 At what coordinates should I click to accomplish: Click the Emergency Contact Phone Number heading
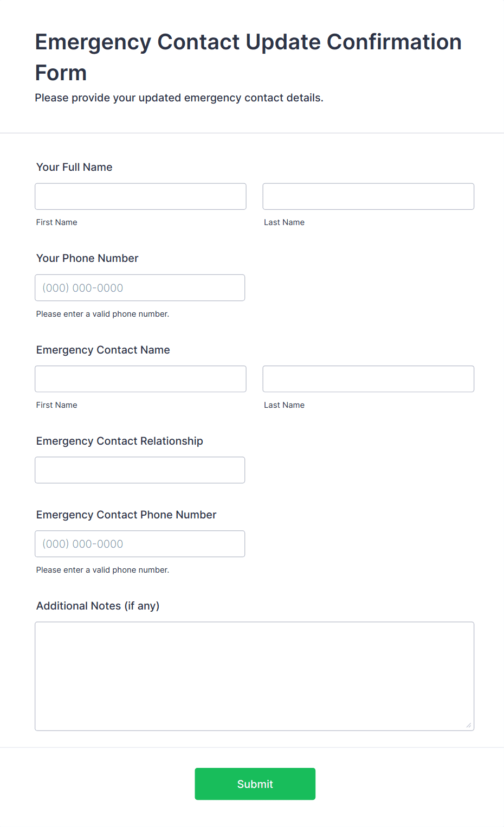tap(126, 515)
